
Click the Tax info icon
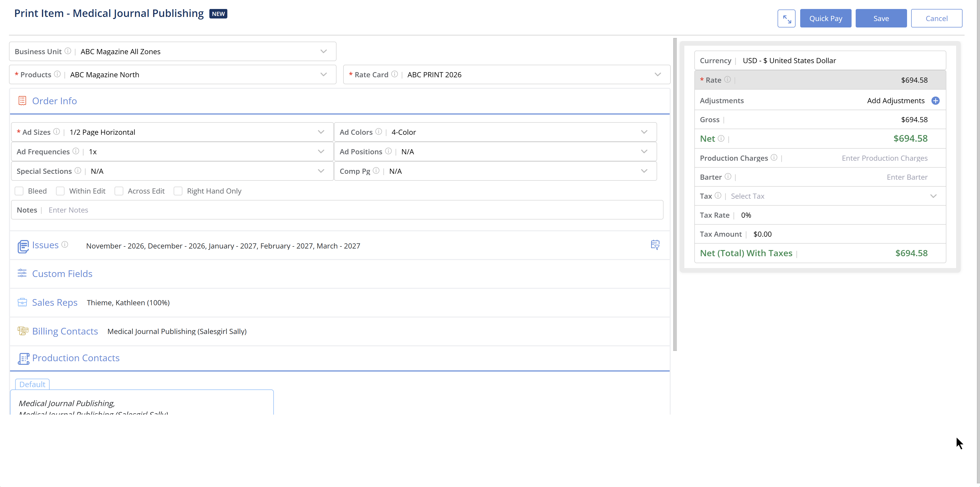(718, 195)
